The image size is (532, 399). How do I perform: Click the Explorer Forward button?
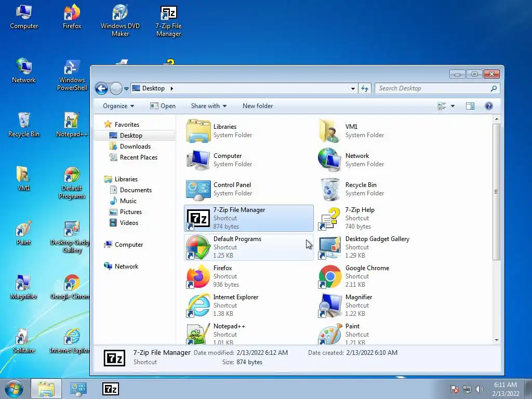tap(116, 88)
